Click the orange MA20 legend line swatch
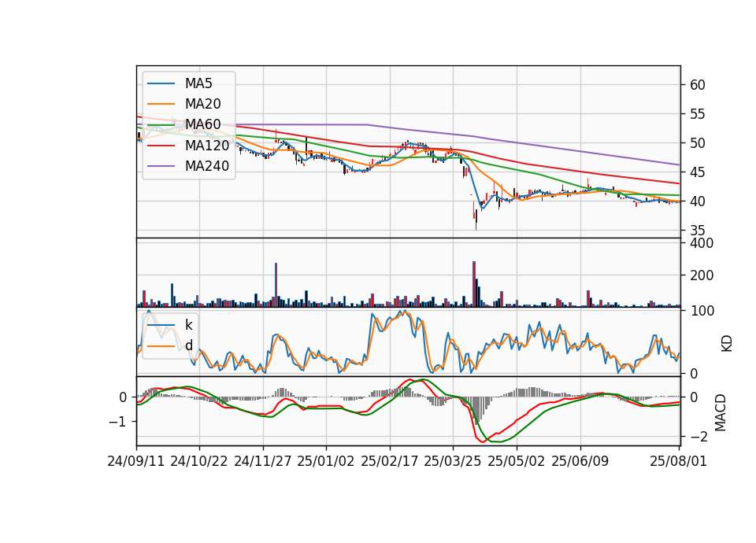This screenshot has width=756, height=543. pyautogui.click(x=161, y=104)
